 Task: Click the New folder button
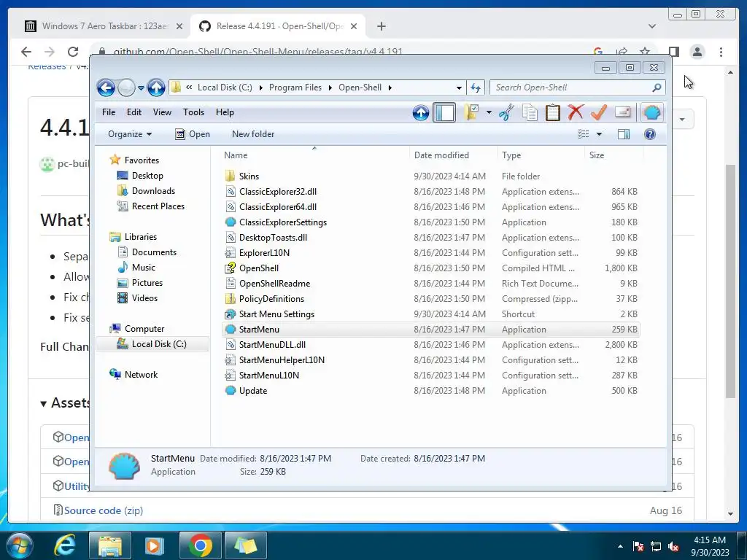click(253, 134)
